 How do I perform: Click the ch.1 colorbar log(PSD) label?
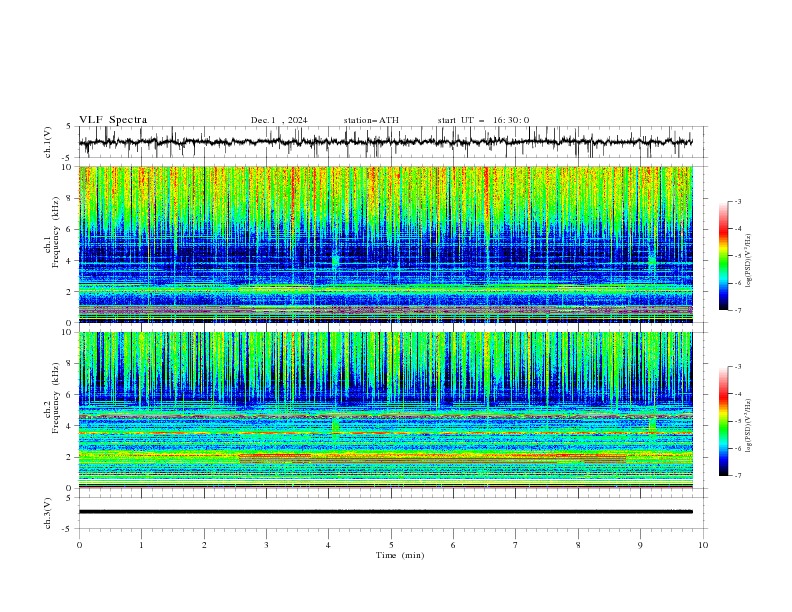749,261
